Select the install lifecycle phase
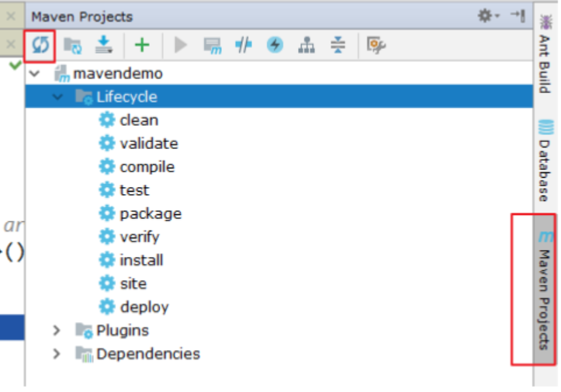The width and height of the screenshot is (561, 392). tap(141, 260)
